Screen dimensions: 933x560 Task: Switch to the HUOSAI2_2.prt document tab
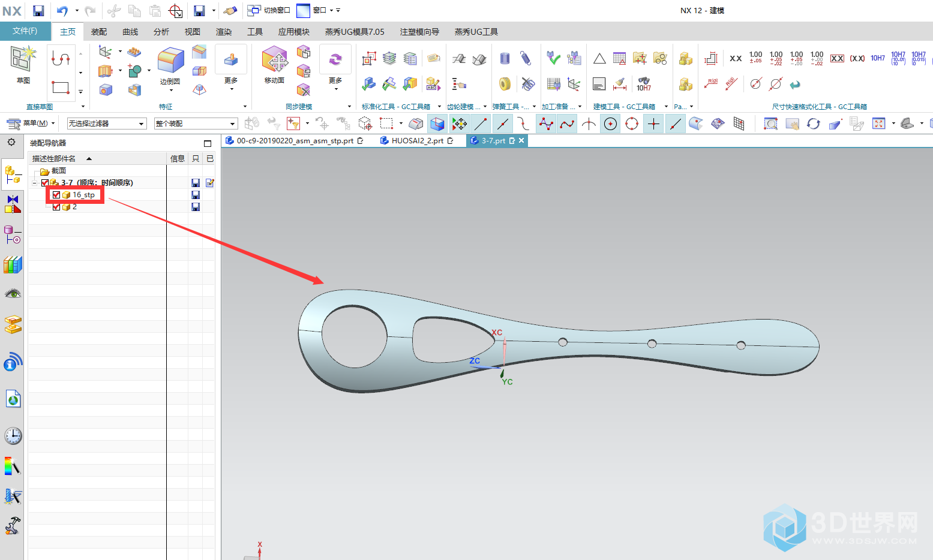pos(418,141)
